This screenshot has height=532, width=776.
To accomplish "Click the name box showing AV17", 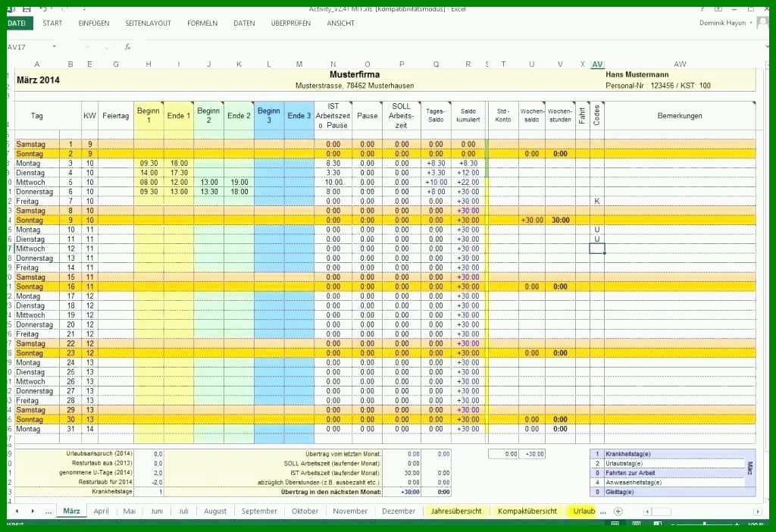I will point(28,47).
